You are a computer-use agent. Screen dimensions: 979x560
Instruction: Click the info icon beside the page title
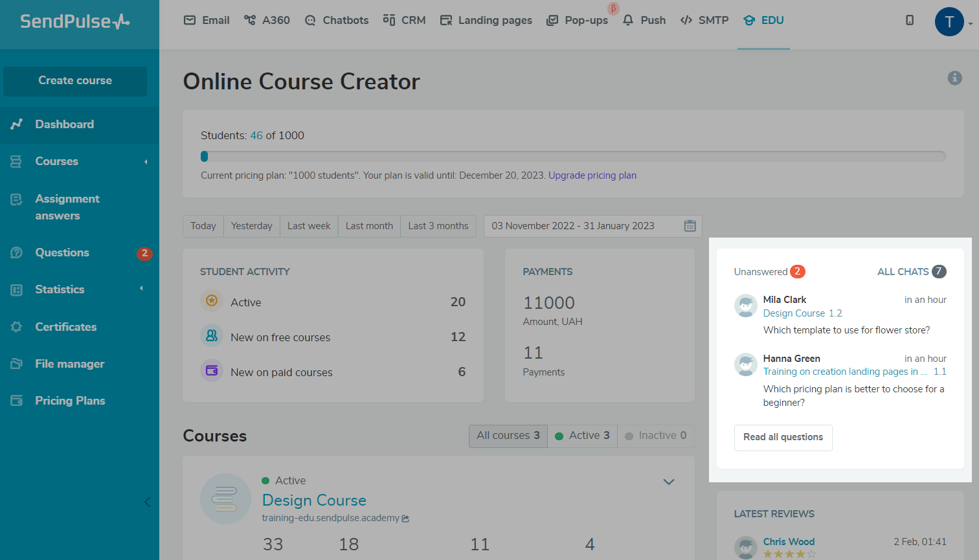(x=954, y=78)
